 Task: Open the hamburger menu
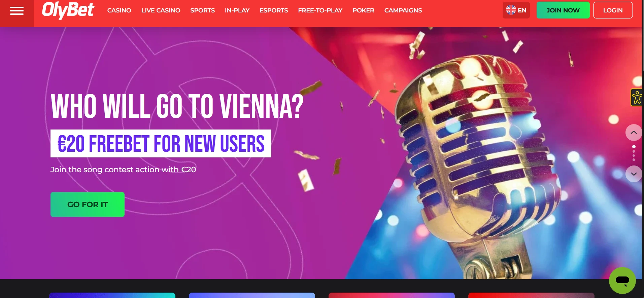[x=17, y=11]
